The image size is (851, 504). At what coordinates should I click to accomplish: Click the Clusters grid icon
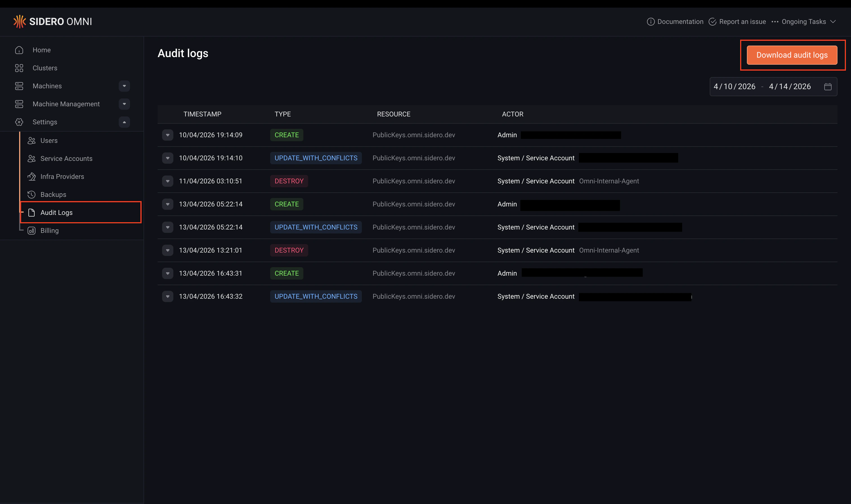19,68
